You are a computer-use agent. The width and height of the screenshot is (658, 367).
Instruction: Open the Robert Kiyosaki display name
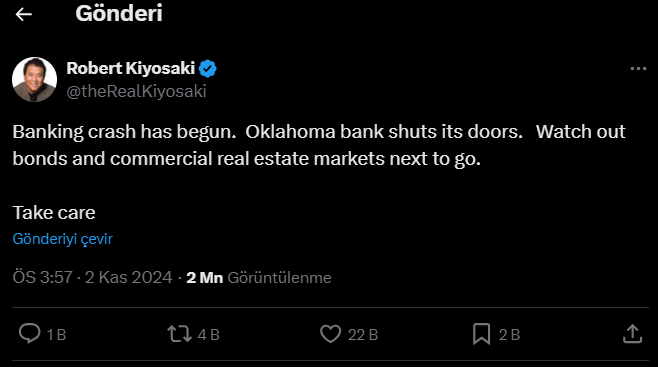(131, 68)
